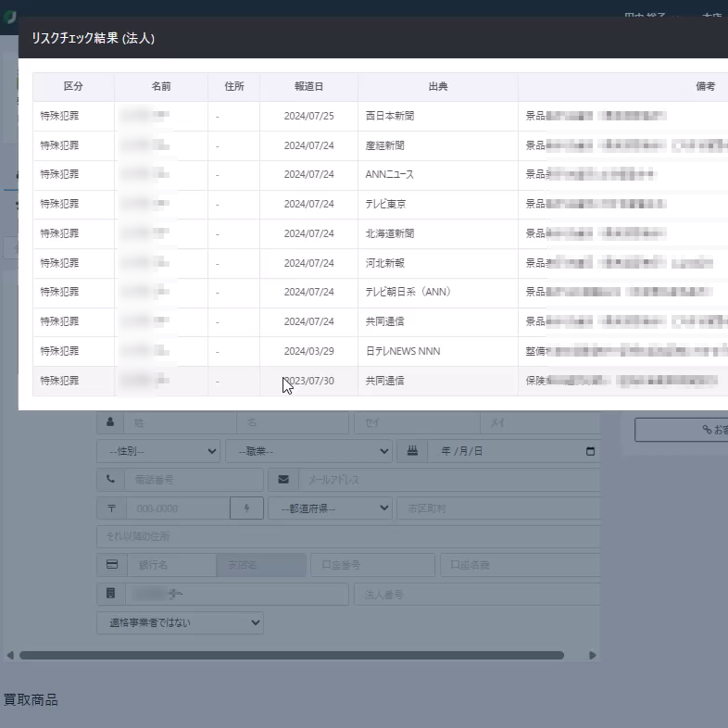Click the phone icon next to 電話番号
The image size is (728, 728).
click(x=110, y=479)
